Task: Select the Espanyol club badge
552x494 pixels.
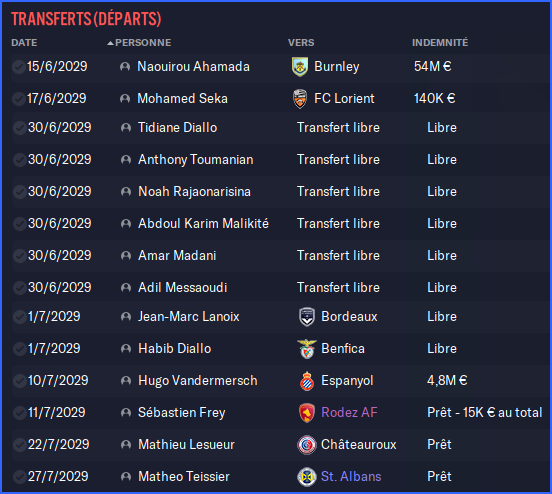Action: tap(307, 381)
